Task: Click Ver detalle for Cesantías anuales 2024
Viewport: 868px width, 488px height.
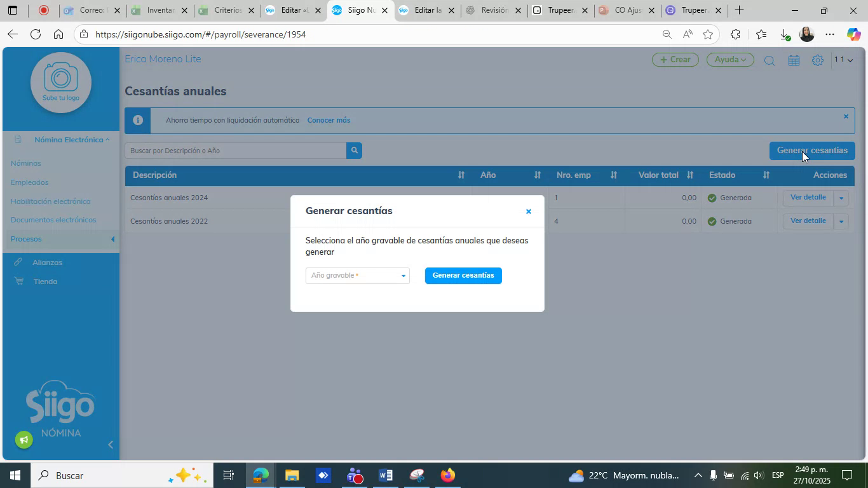Action: click(808, 198)
